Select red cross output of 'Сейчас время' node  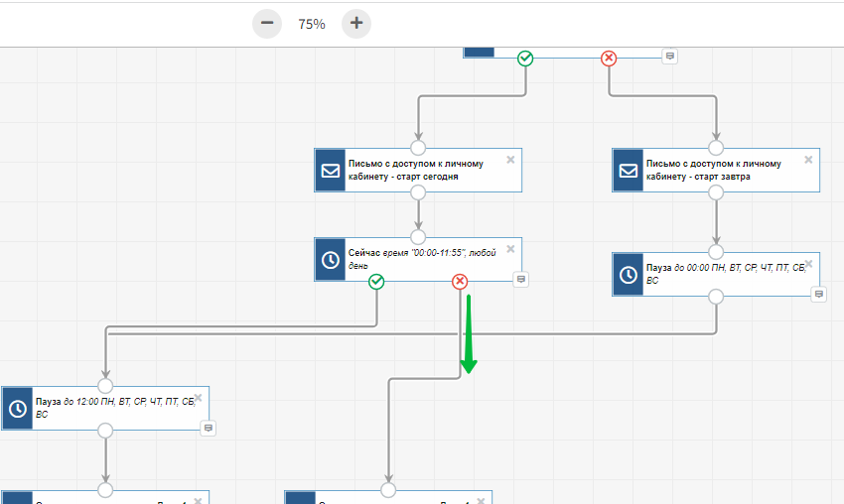point(460,282)
